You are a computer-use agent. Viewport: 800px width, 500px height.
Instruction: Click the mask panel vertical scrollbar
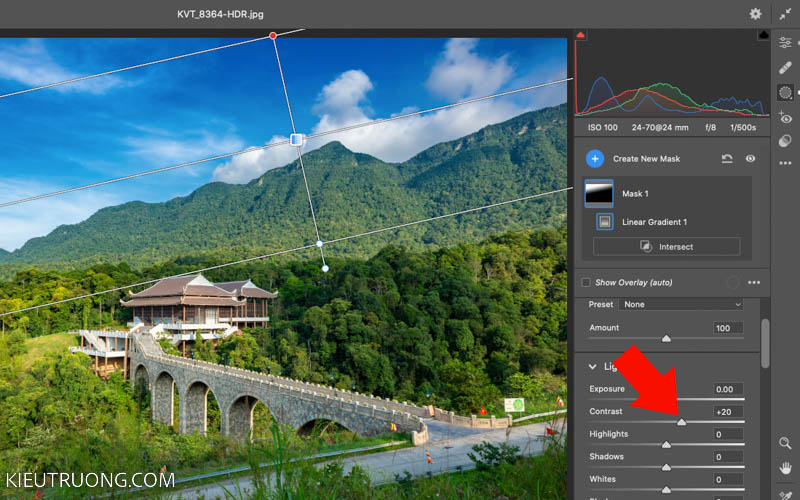764,343
